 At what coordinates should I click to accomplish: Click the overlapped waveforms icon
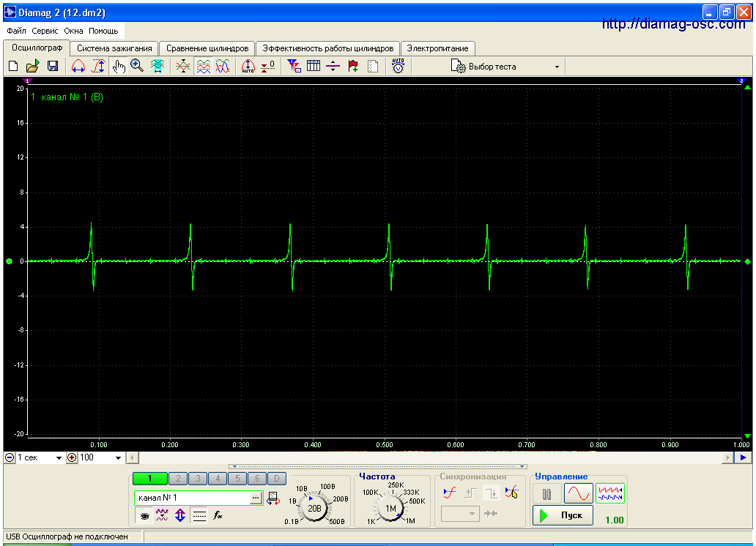[223, 66]
